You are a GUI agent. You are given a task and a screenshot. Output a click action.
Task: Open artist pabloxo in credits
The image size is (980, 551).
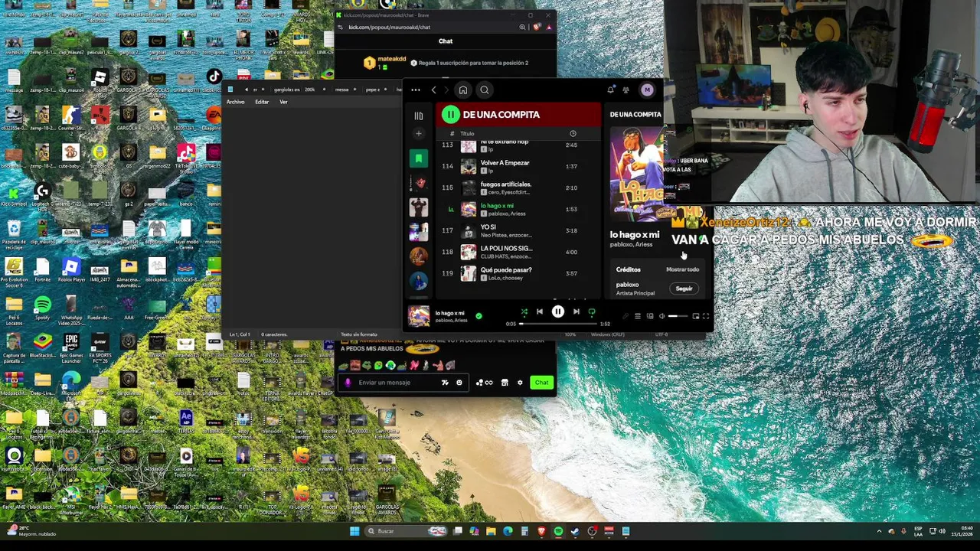click(627, 285)
